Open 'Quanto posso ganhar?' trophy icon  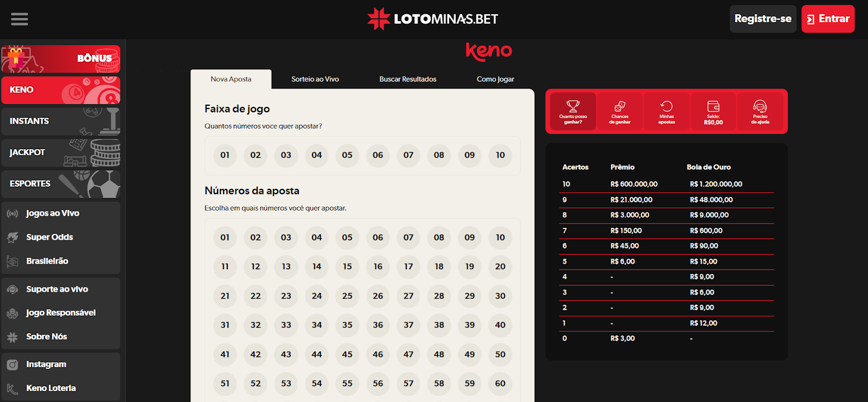tap(573, 111)
